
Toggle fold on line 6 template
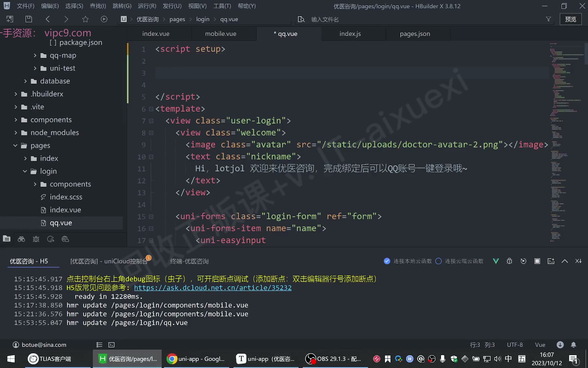tap(151, 109)
